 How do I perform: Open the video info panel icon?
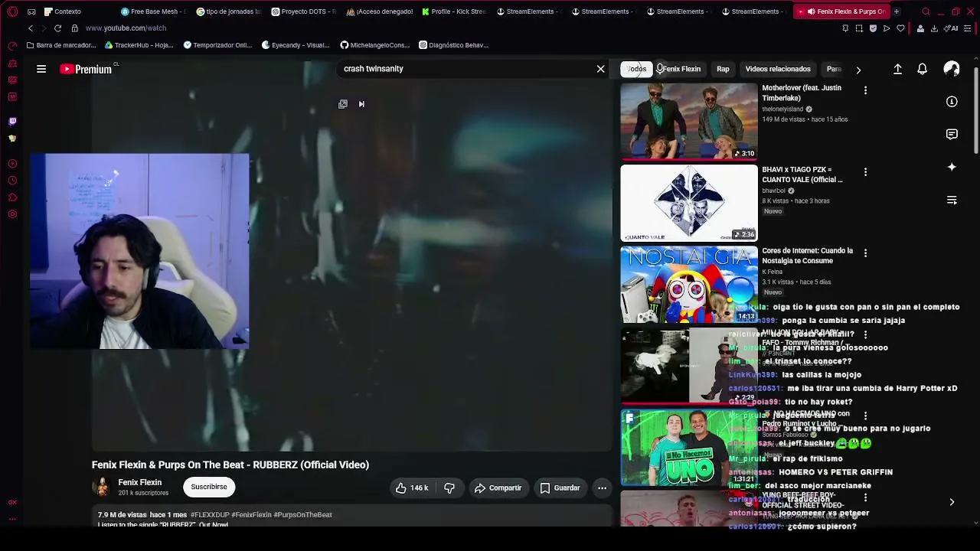pyautogui.click(x=952, y=102)
